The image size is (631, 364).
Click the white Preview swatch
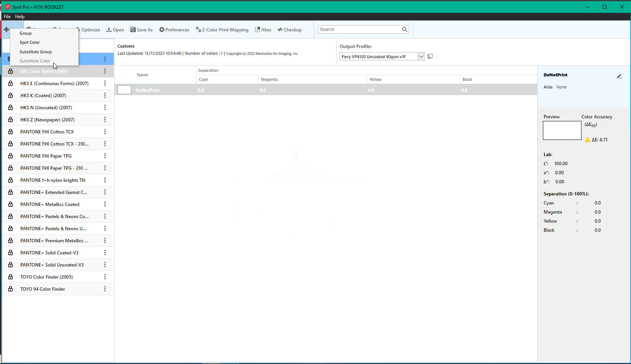coord(562,130)
